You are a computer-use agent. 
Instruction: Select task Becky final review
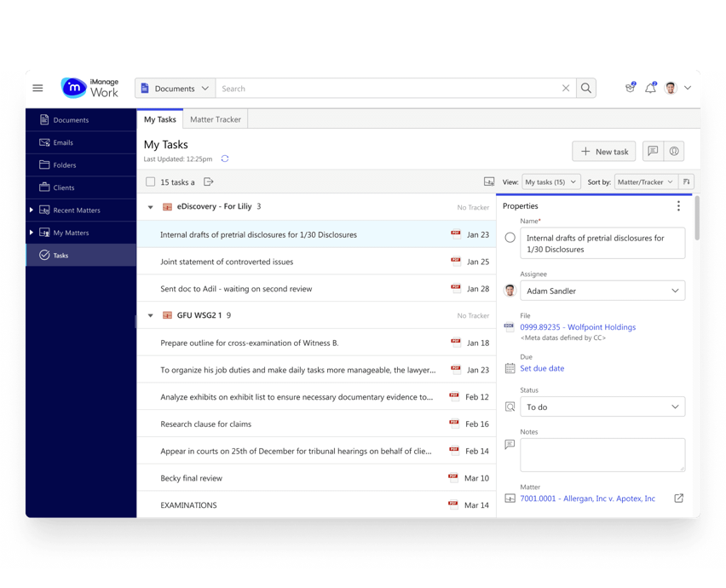click(x=316, y=478)
